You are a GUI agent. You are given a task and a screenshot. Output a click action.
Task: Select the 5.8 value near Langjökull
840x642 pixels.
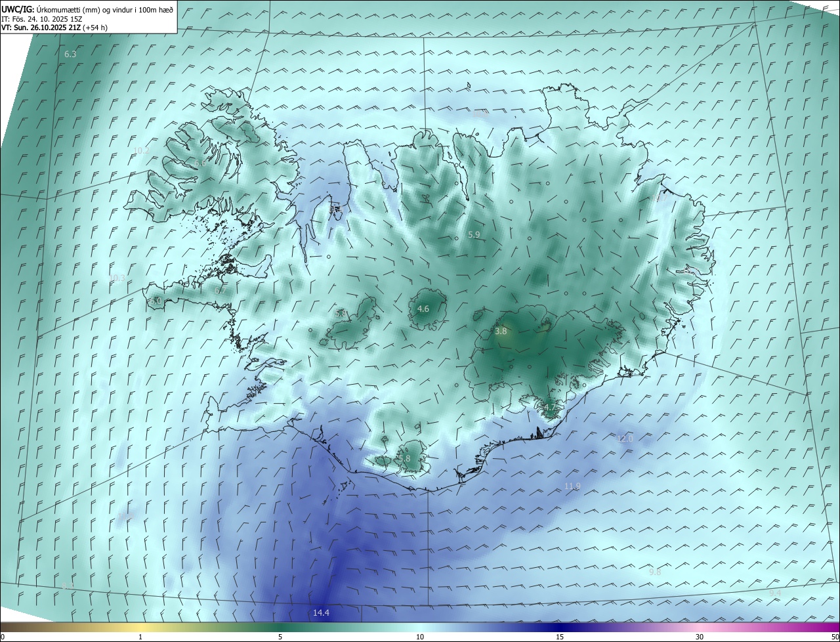coord(341,314)
